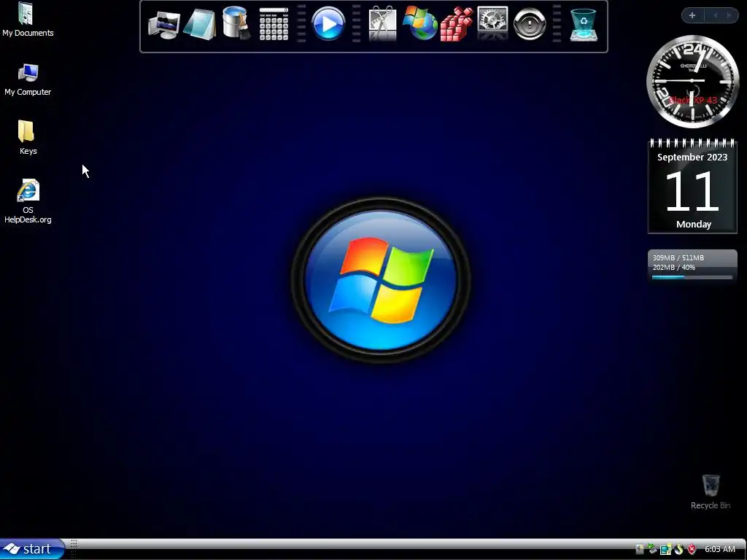Click the sidebar previous page arrow
This screenshot has width=747, height=560.
(x=715, y=15)
